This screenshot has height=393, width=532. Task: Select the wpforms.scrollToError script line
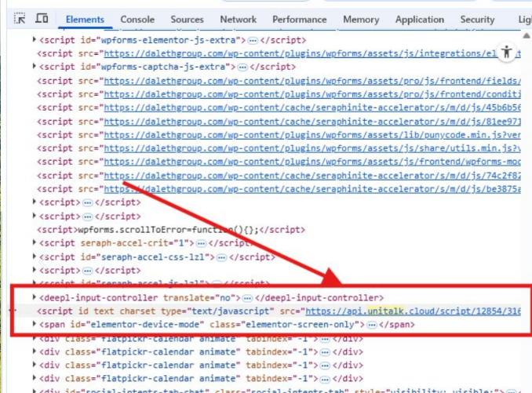tap(171, 230)
